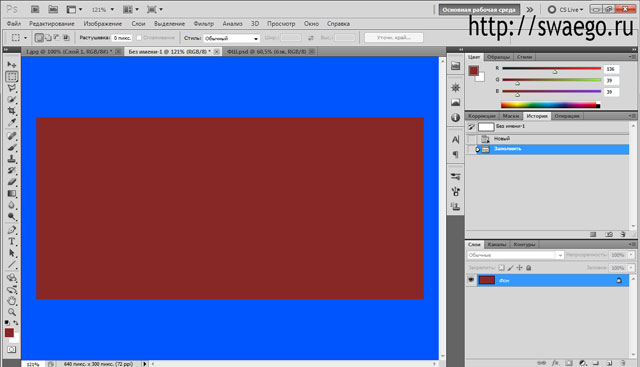Select the Eyedropper tool
The width and height of the screenshot is (640, 367).
[11, 122]
